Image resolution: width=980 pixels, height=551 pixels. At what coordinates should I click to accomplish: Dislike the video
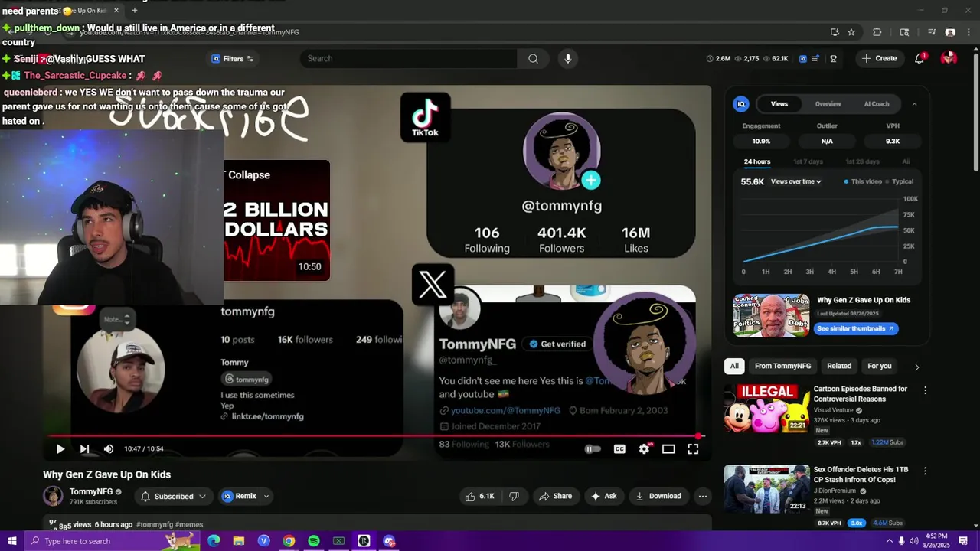click(514, 496)
